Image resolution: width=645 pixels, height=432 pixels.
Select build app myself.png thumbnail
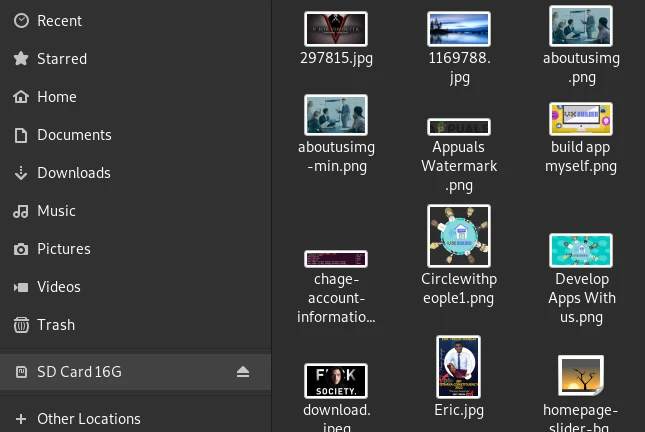pos(581,119)
